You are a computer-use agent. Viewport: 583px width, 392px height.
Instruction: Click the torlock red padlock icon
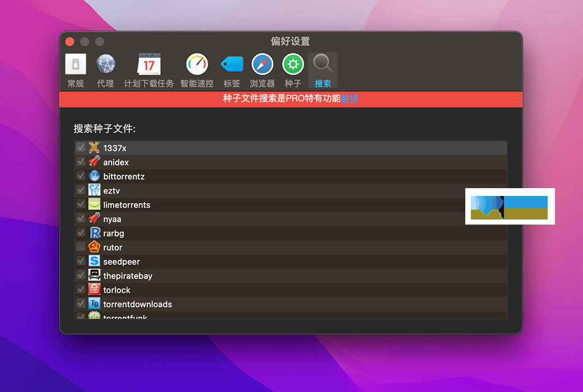[x=94, y=289]
